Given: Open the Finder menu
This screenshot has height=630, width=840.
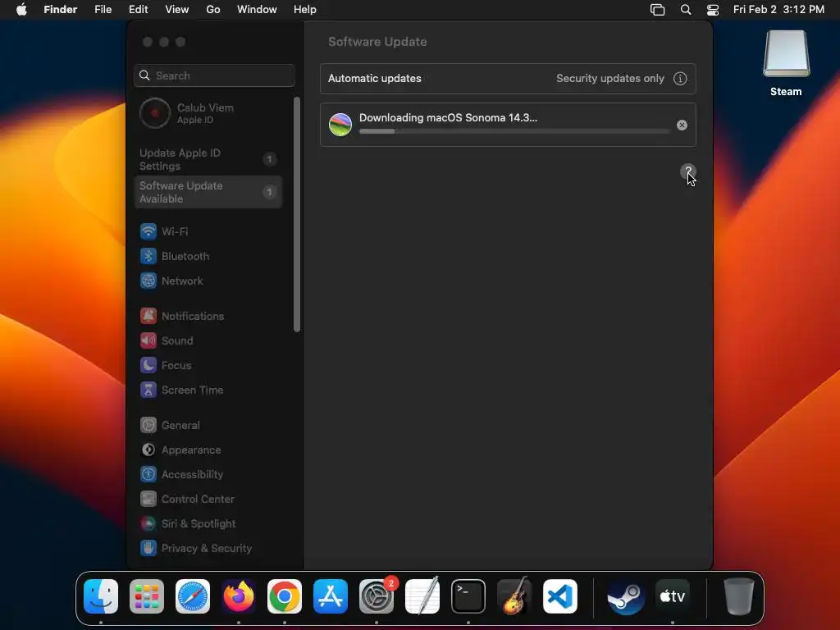Looking at the screenshot, I should click(x=60, y=10).
